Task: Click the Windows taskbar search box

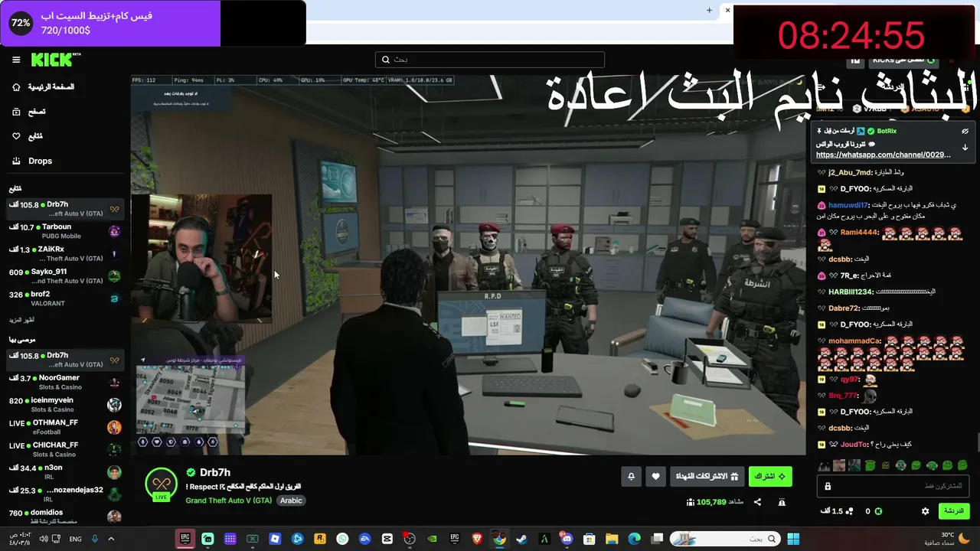Action: (x=726, y=539)
